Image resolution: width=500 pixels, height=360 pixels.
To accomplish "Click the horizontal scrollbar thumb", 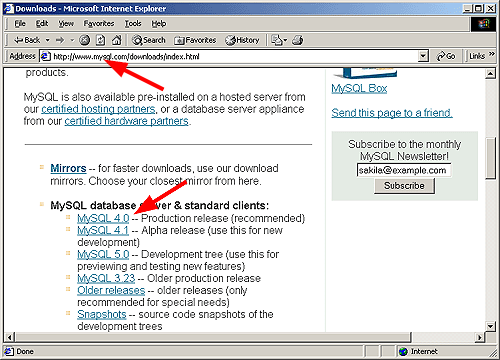I will (x=213, y=337).
